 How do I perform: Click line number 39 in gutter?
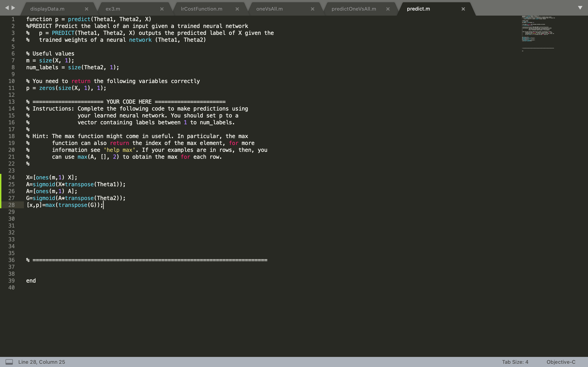coord(11,281)
